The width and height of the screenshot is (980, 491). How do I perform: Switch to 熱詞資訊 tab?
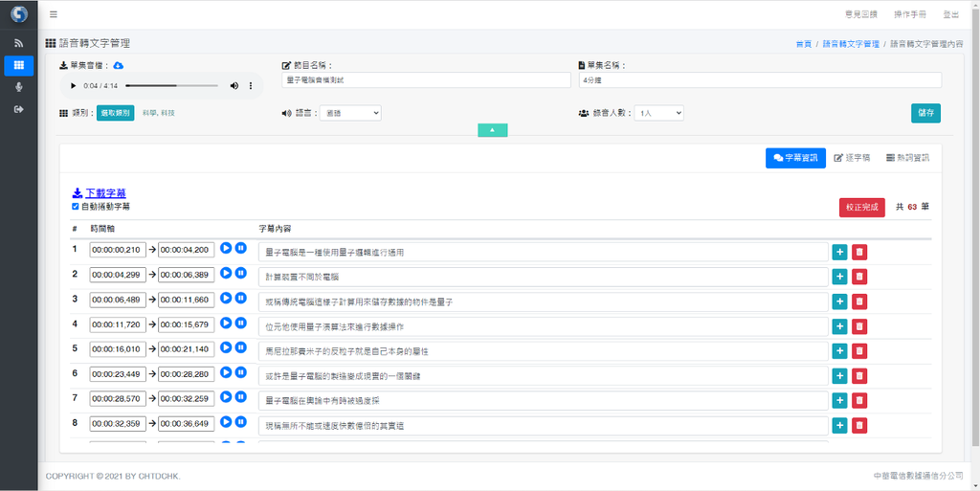coord(907,158)
